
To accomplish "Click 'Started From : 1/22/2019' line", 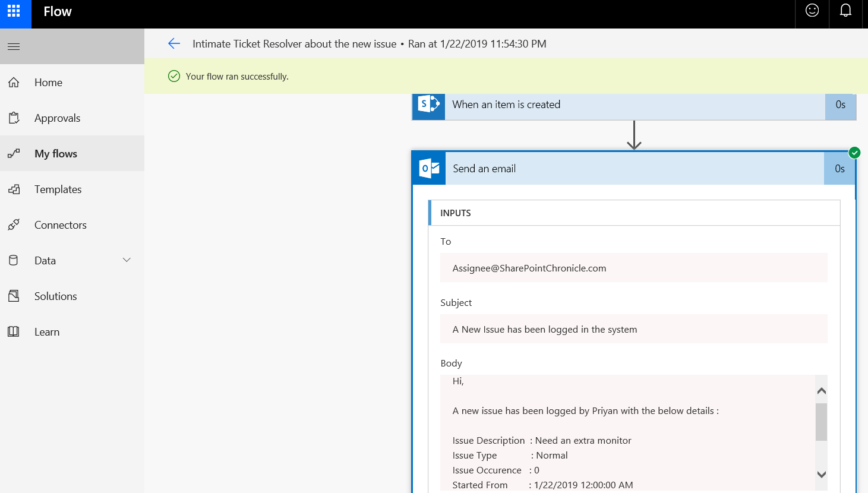I will coord(542,485).
